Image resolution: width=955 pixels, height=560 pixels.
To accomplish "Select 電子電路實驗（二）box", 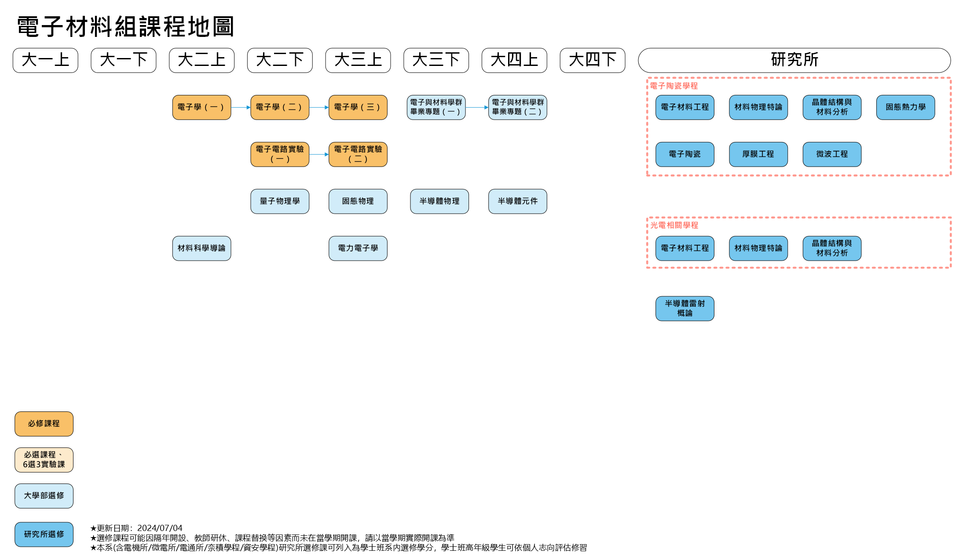I will (358, 154).
